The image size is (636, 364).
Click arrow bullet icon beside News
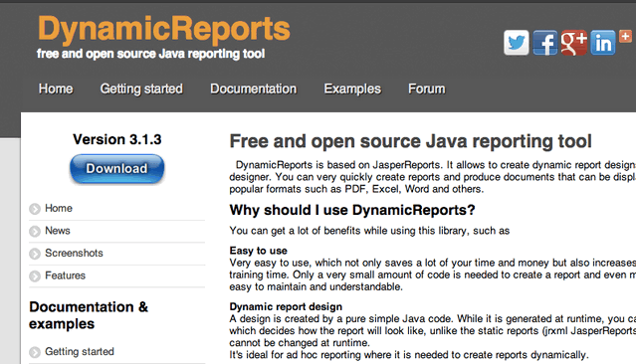pos(35,231)
